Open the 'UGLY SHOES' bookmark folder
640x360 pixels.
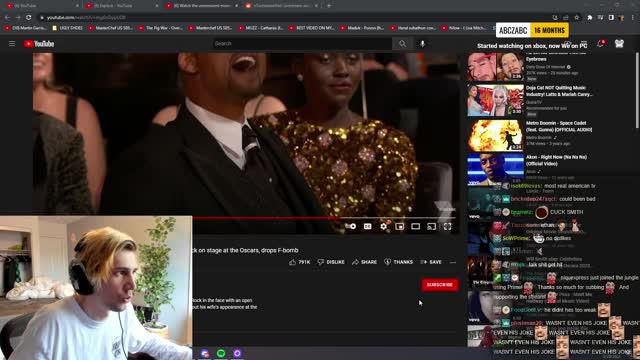click(67, 28)
